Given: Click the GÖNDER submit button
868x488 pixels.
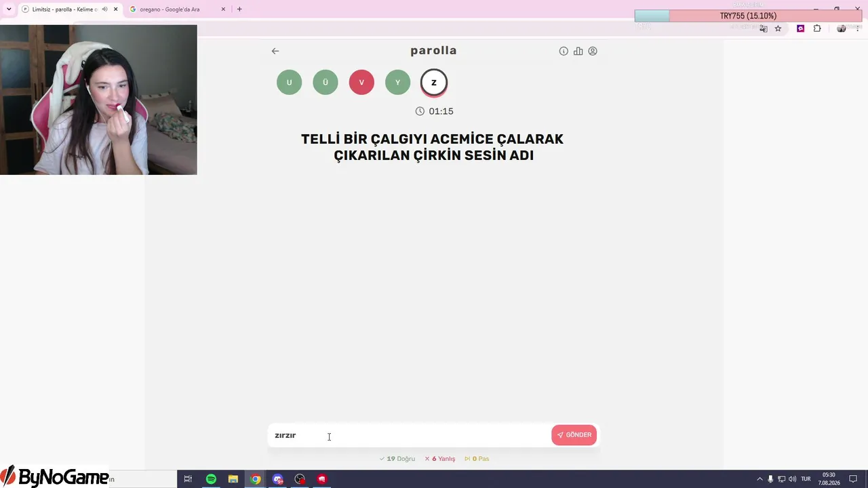Looking at the screenshot, I should pyautogui.click(x=574, y=435).
